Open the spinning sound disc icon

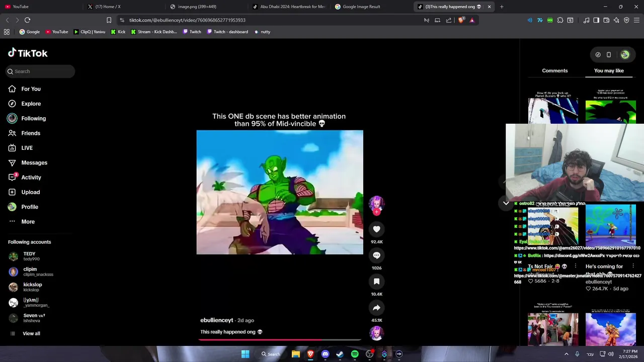[376, 333]
